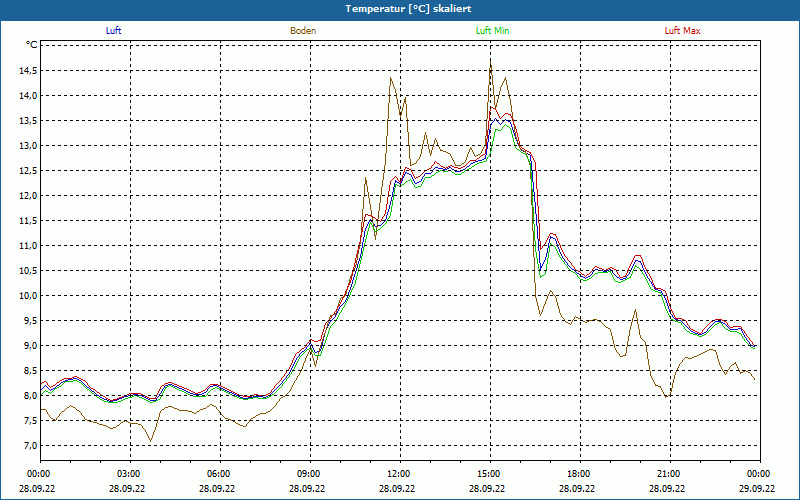Viewport: 800px width, 500px height.
Task: Click the 13,0 y-axis value
Action: 28,145
